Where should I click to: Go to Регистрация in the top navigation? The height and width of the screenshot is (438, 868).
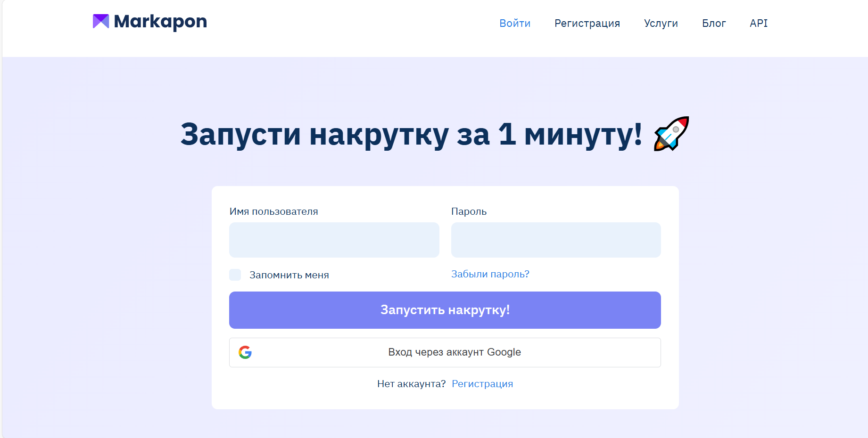[587, 23]
